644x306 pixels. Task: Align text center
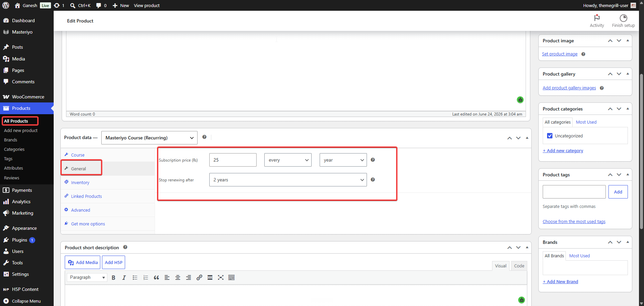pyautogui.click(x=178, y=277)
